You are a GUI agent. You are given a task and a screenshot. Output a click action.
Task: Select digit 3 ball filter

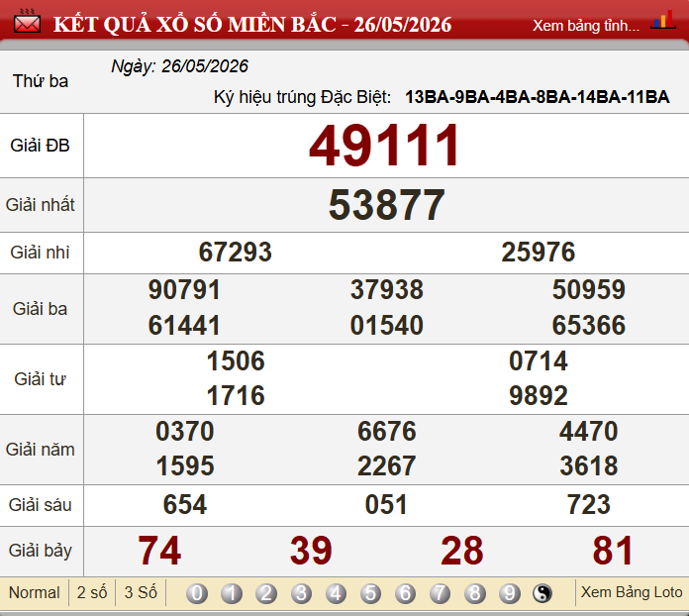[x=301, y=593]
